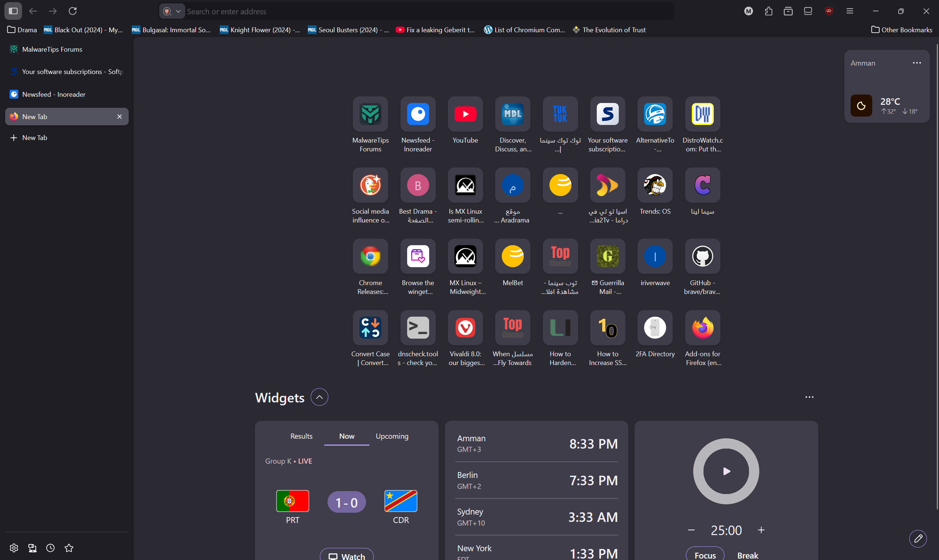Image resolution: width=939 pixels, height=560 pixels.
Task: Open Amman weather widget options menu
Action: click(x=917, y=63)
